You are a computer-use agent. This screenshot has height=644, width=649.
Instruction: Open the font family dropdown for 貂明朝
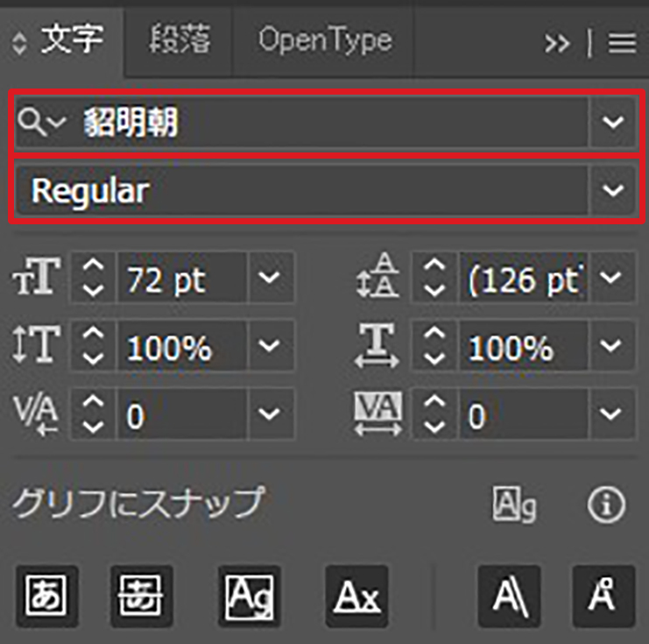click(613, 123)
